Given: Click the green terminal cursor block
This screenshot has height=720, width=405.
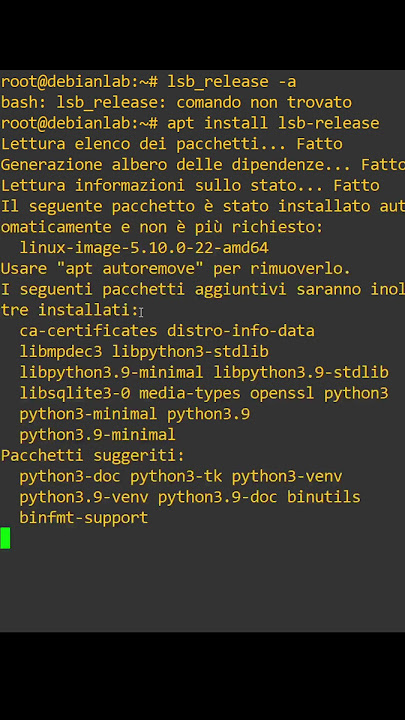Looking at the screenshot, I should (x=5, y=538).
